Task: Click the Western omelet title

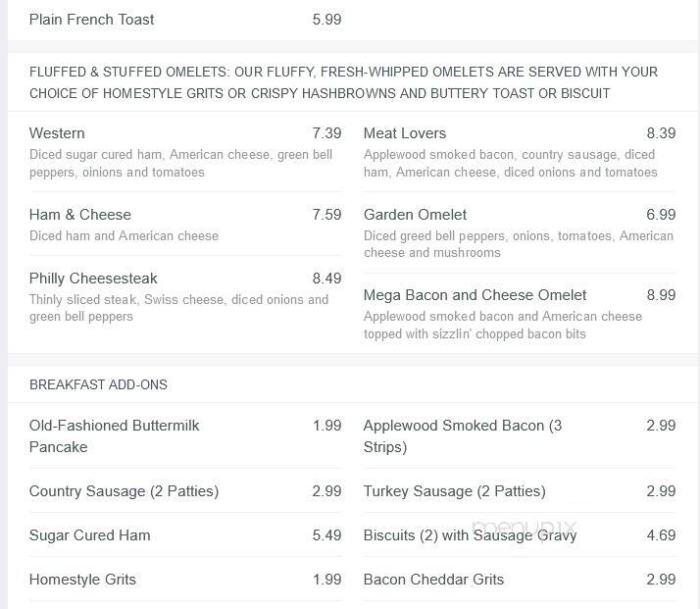Action: (x=57, y=133)
